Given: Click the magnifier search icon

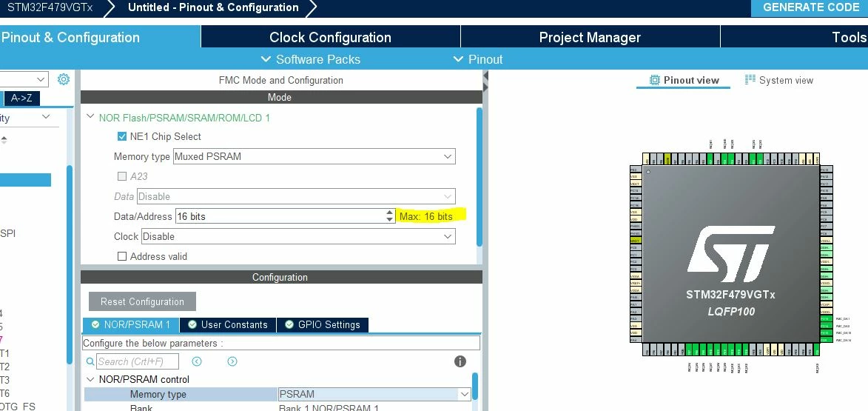Looking at the screenshot, I should (90, 361).
